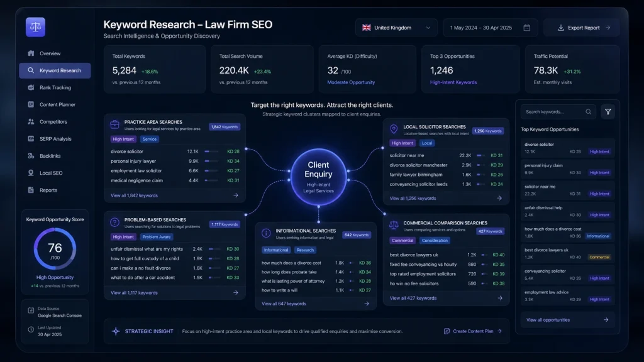Open Content Planner menu item
644x362 pixels.
pyautogui.click(x=55, y=105)
